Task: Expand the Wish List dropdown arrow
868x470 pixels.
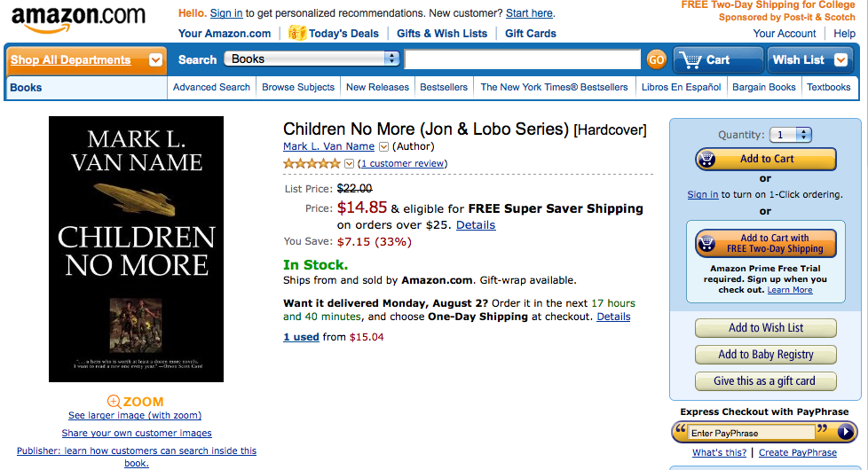Action: (x=840, y=59)
